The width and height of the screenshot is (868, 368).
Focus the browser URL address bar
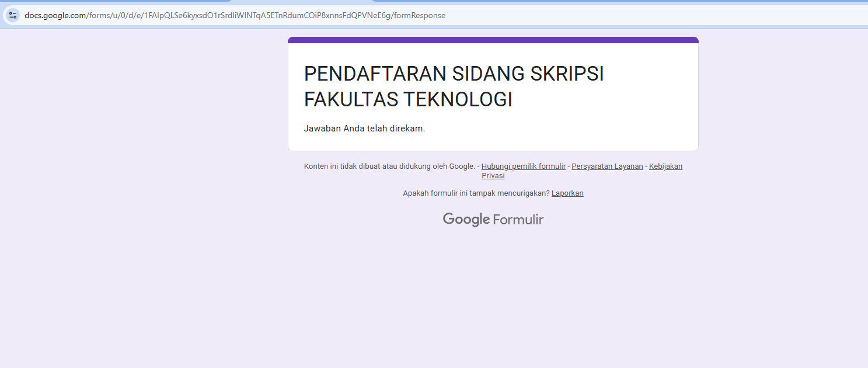525,15
